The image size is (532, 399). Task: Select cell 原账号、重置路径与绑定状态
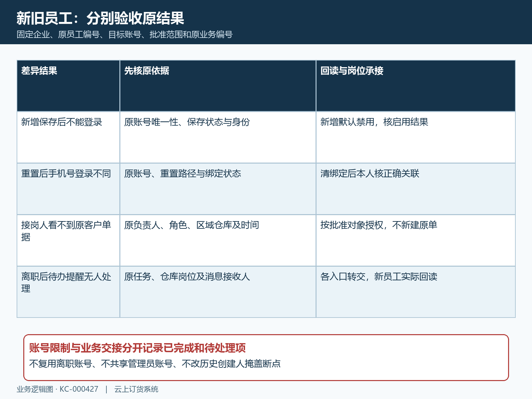point(218,189)
